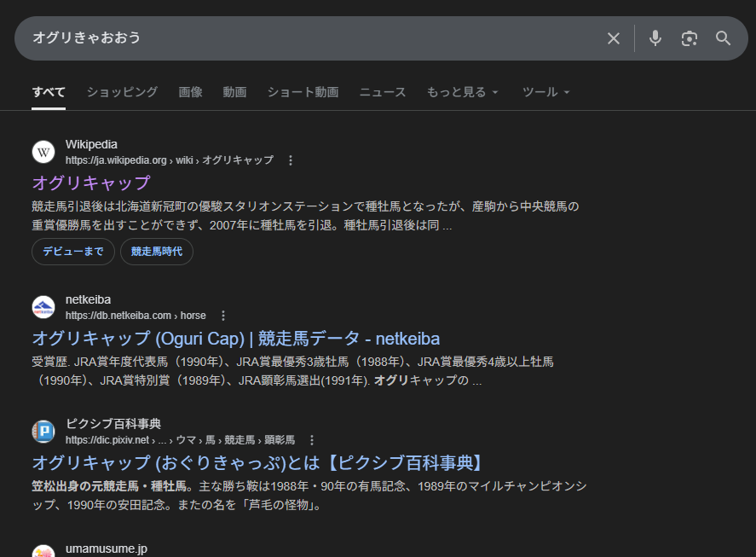Switch to the ニュース tab
Viewport: 756px width, 557px height.
(383, 92)
